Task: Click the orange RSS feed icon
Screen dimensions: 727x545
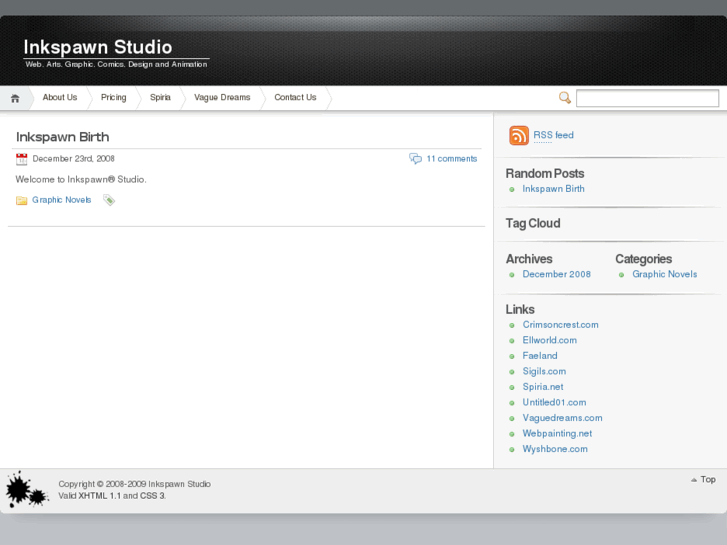Action: (x=519, y=135)
